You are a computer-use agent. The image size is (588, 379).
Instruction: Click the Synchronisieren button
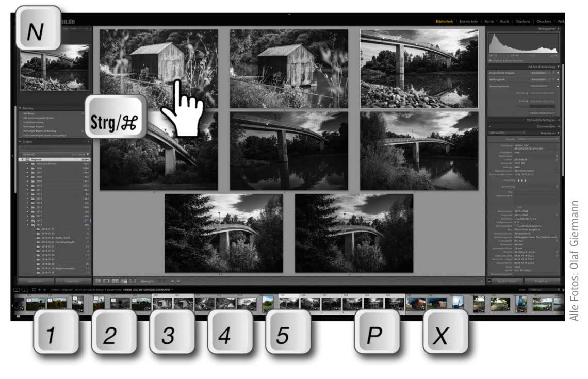pyautogui.click(x=507, y=281)
